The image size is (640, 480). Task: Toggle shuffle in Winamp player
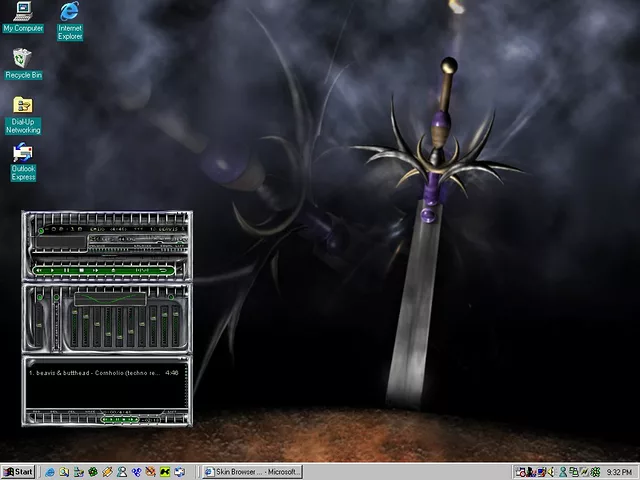click(x=141, y=270)
